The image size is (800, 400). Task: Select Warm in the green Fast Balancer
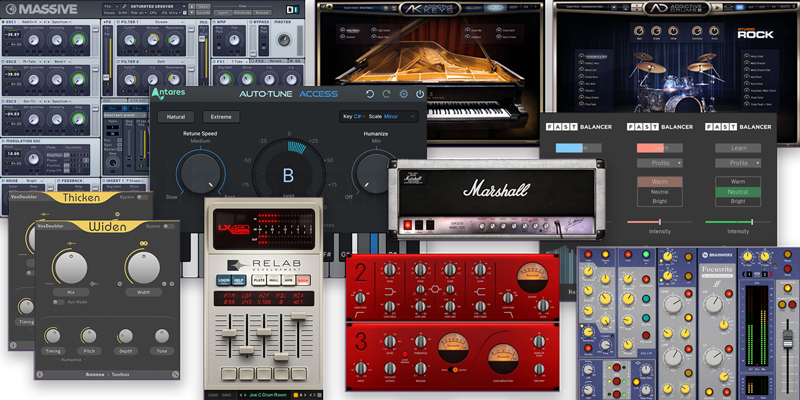[738, 182]
